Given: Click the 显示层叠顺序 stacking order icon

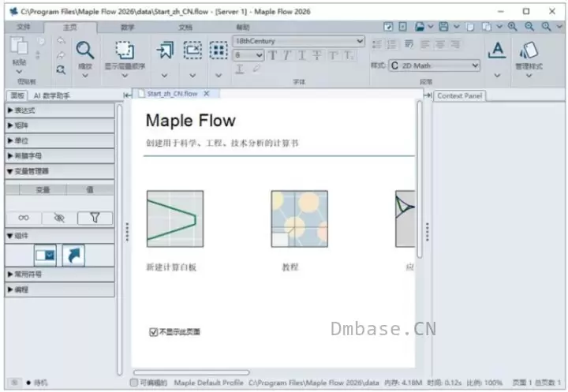Looking at the screenshot, I should [125, 50].
